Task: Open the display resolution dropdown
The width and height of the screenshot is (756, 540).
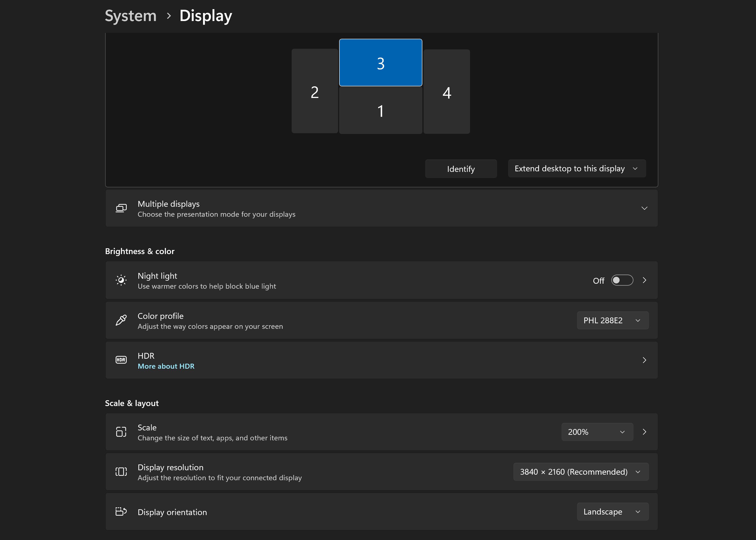Action: (x=580, y=472)
